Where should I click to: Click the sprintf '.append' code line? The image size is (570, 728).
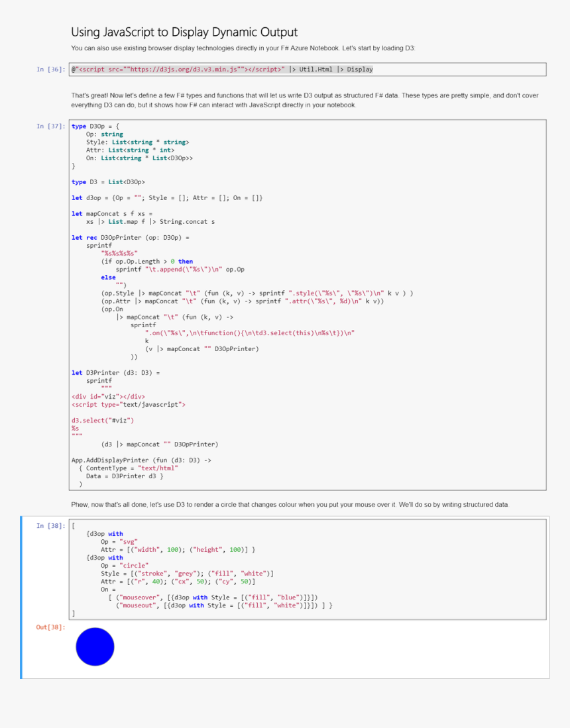point(180,270)
